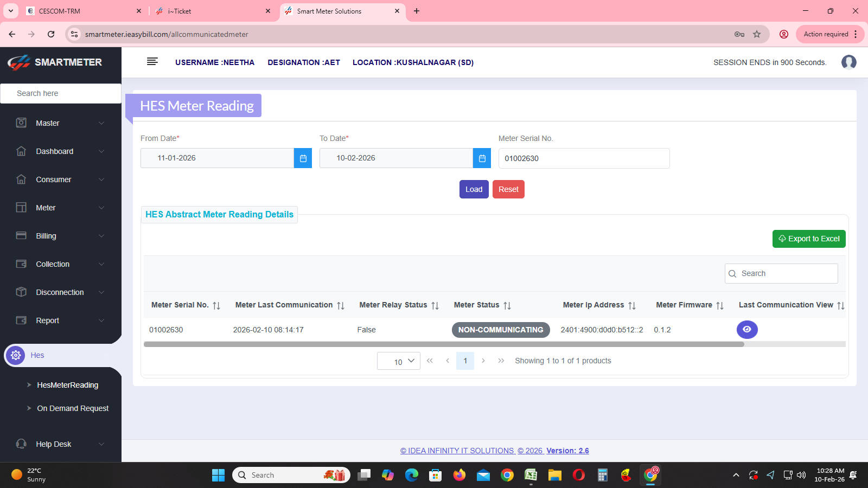Screen dimensions: 868x488
Task: Sort by Meter Firmware column
Action: 720,306
